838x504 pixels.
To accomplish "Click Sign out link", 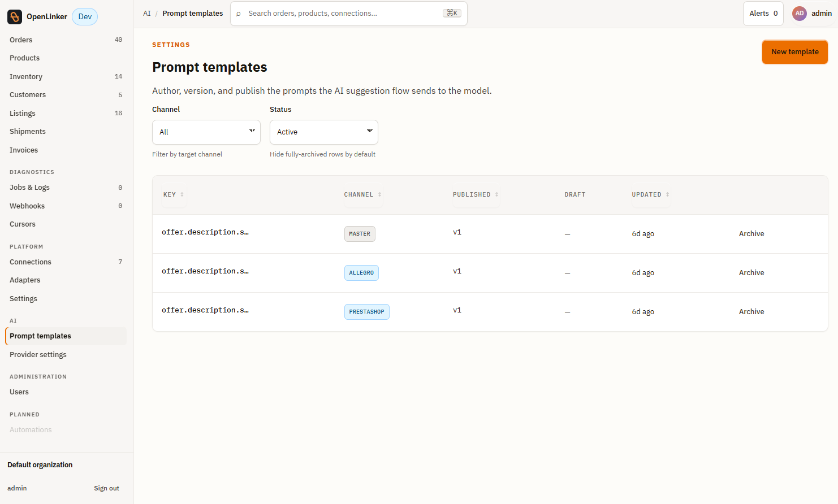I will (106, 488).
